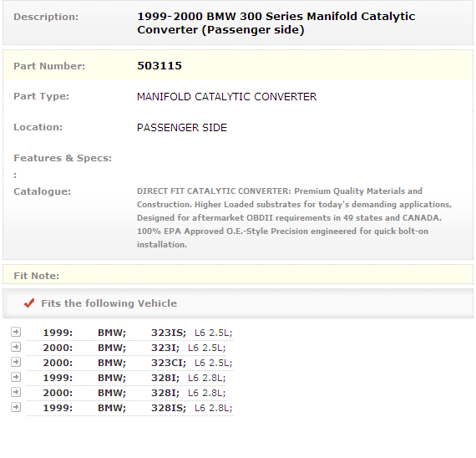Image resolution: width=476 pixels, height=458 pixels.
Task: Click arrow icon beside 2000 BMW 323CI
Action: pyautogui.click(x=16, y=362)
